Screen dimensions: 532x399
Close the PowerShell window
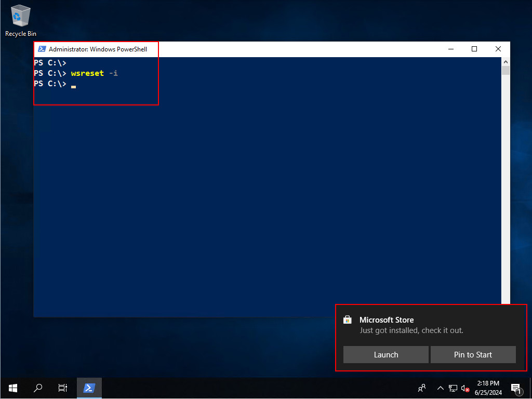(498, 49)
